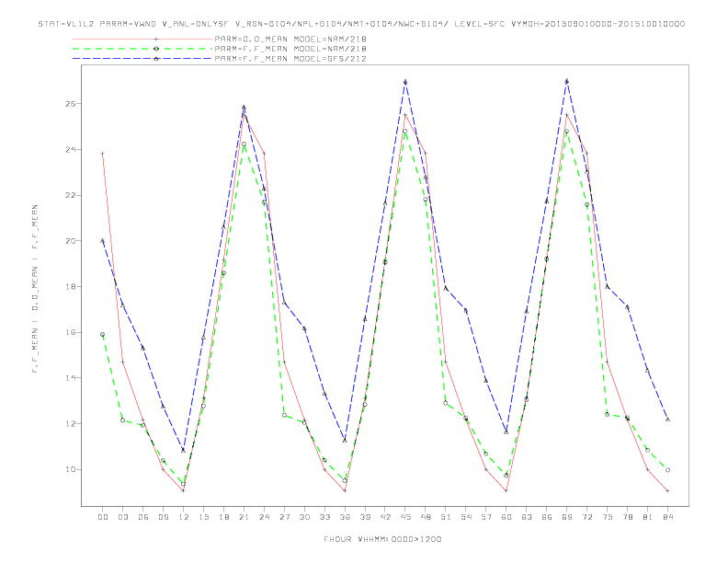Click x-axis forecast hour label 75
728x563 pixels.
[608, 517]
